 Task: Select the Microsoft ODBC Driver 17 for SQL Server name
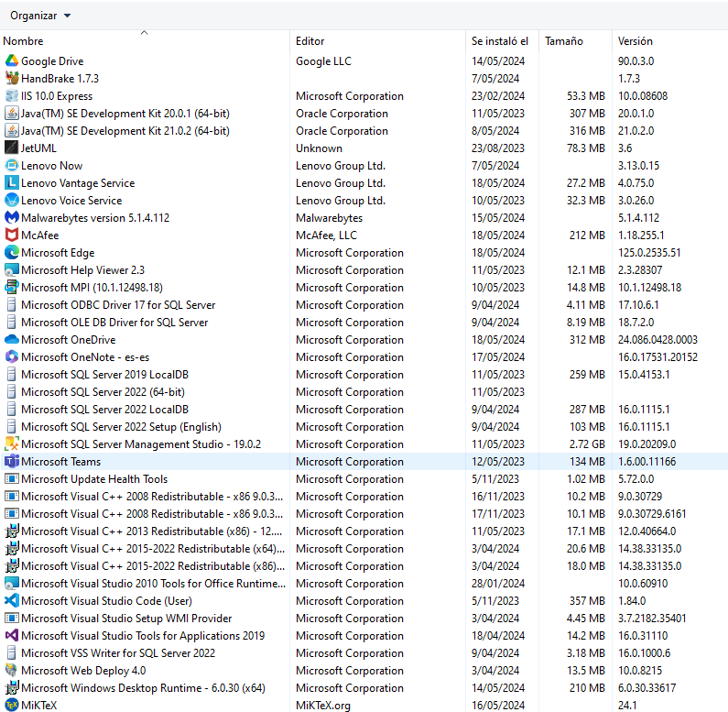point(118,305)
